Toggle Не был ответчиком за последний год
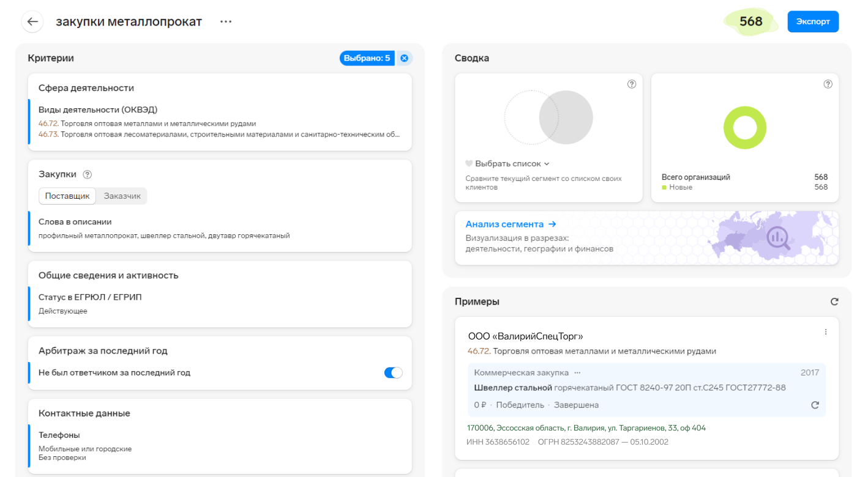Image resolution: width=868 pixels, height=477 pixels. click(x=393, y=372)
